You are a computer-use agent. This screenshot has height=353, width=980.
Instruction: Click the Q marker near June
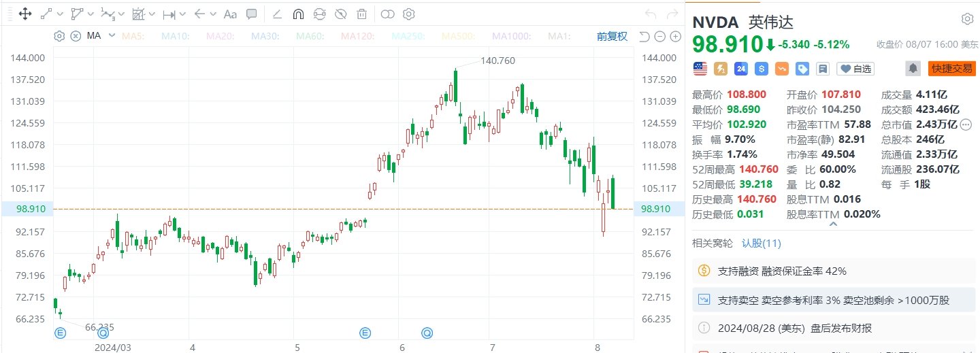click(427, 333)
